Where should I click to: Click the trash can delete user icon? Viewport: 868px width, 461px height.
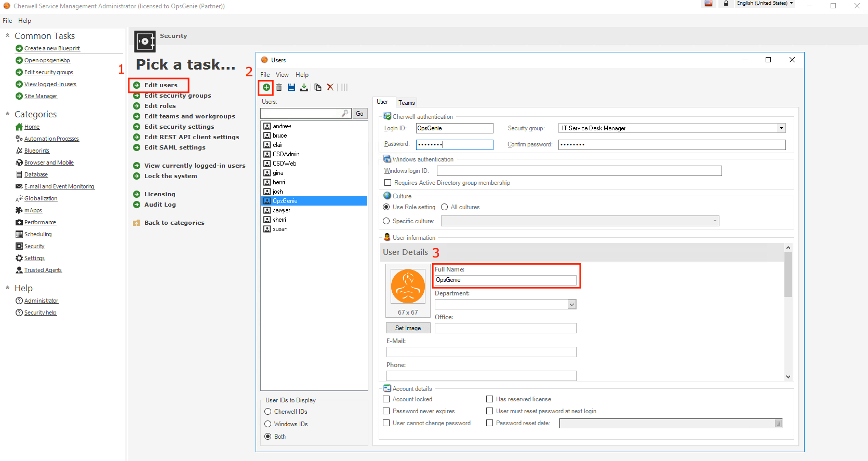pos(279,87)
